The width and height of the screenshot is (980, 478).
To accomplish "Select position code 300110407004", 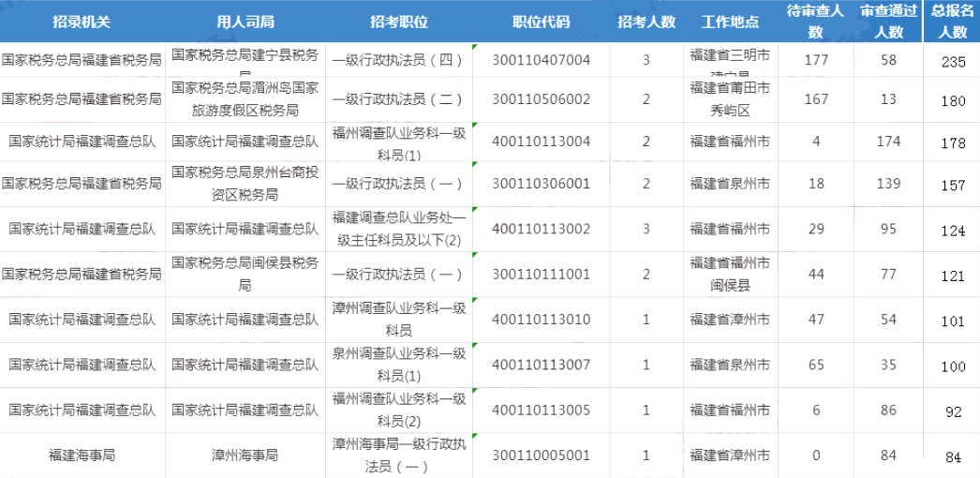I will 542,61.
